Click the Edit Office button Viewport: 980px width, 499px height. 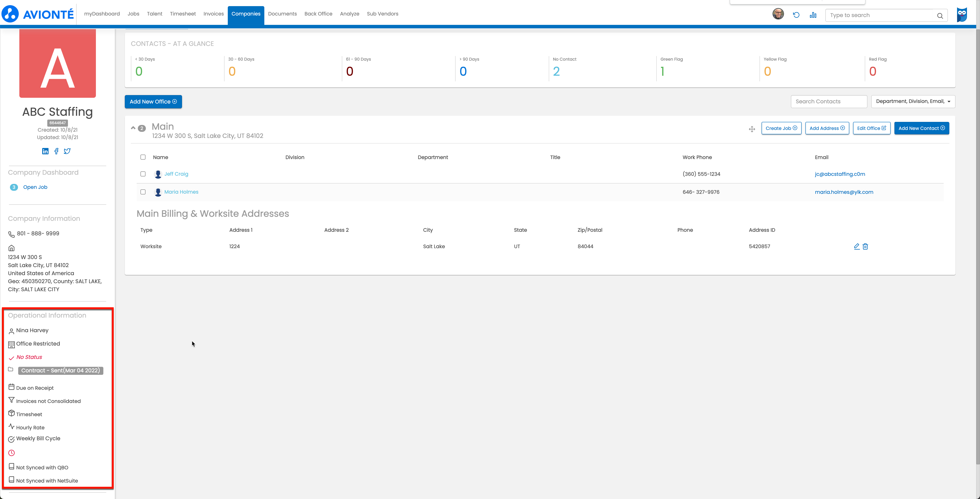click(872, 128)
